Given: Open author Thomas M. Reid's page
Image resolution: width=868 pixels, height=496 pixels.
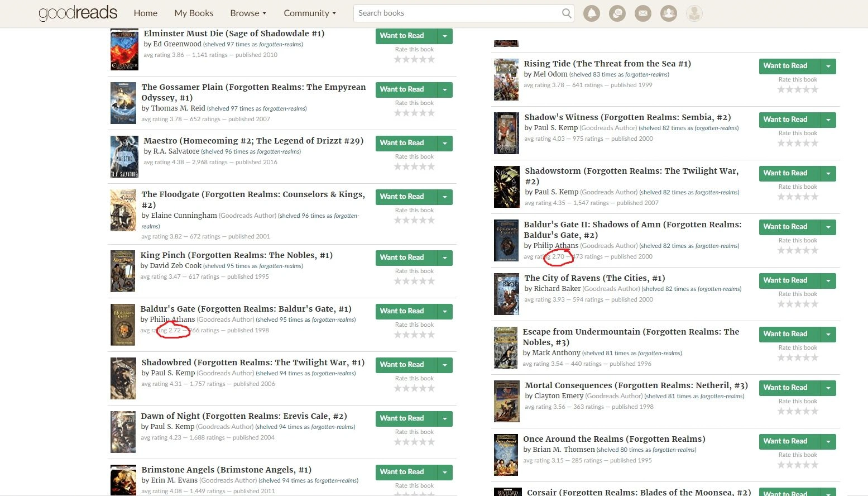Looking at the screenshot, I should [178, 108].
